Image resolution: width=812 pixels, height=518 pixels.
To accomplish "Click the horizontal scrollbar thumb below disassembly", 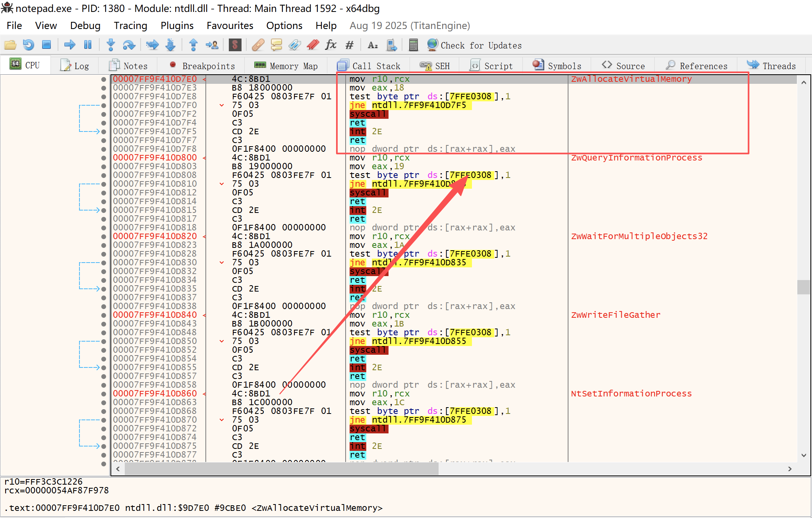I will point(281,469).
